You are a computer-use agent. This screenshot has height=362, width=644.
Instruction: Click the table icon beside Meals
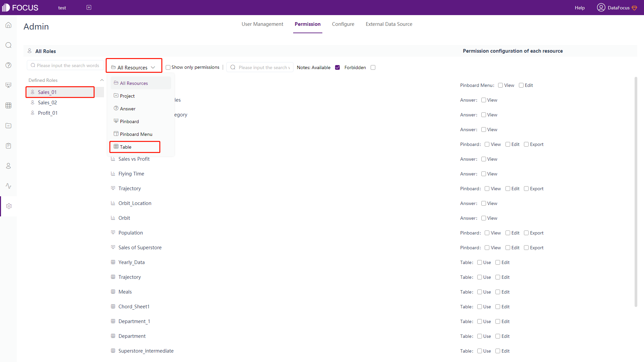pos(113,292)
